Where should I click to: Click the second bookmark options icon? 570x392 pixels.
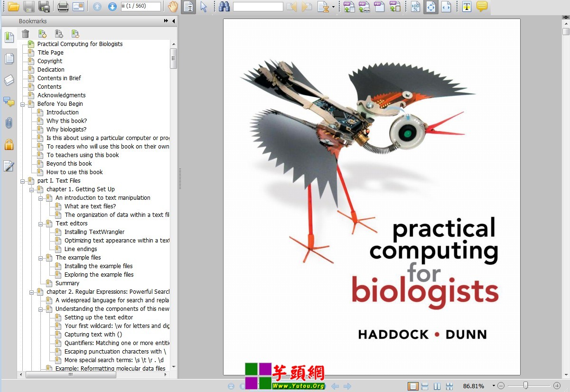(x=59, y=34)
